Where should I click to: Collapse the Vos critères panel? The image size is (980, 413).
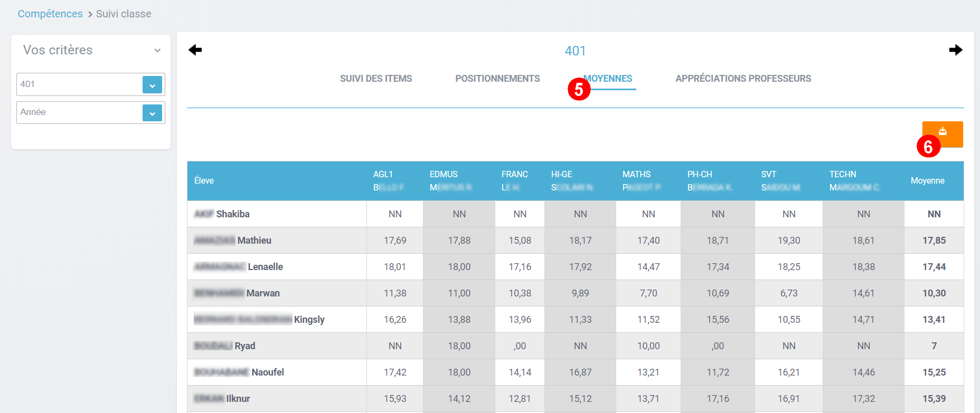157,51
